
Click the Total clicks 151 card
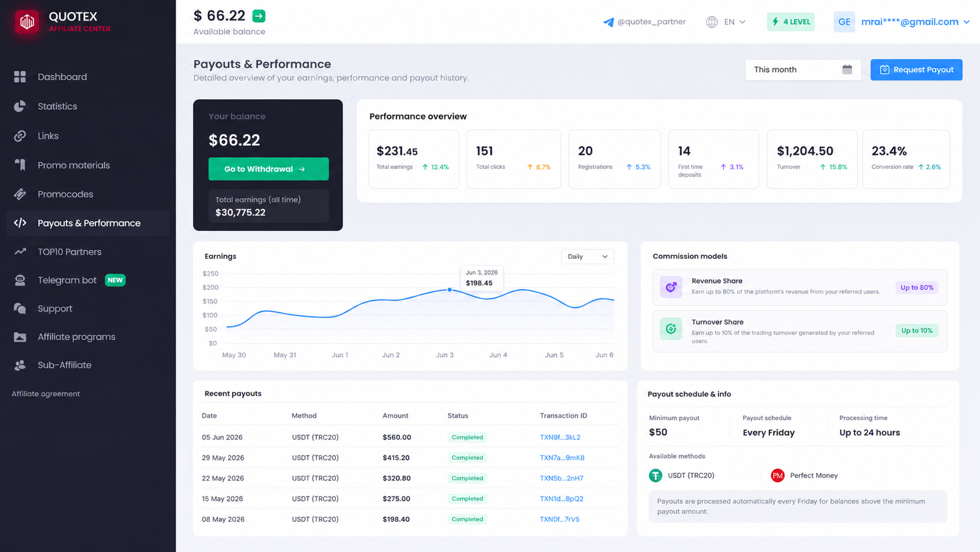(x=513, y=159)
